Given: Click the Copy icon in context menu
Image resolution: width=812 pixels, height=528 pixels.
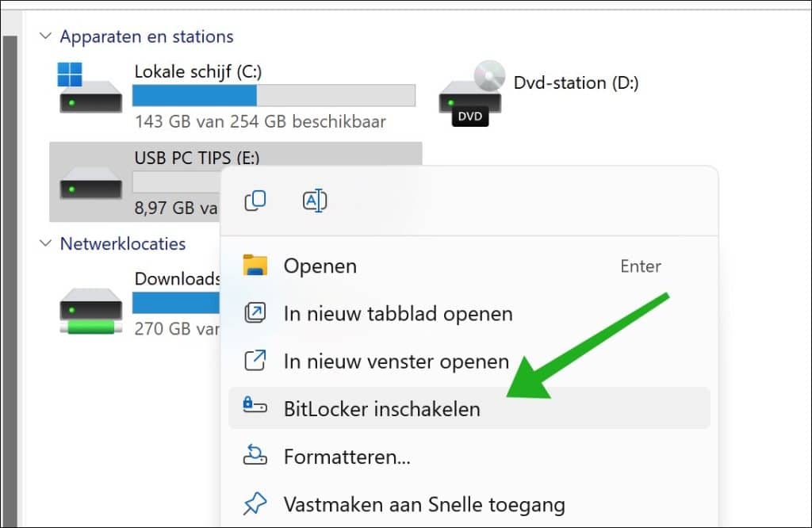Looking at the screenshot, I should tap(255, 201).
